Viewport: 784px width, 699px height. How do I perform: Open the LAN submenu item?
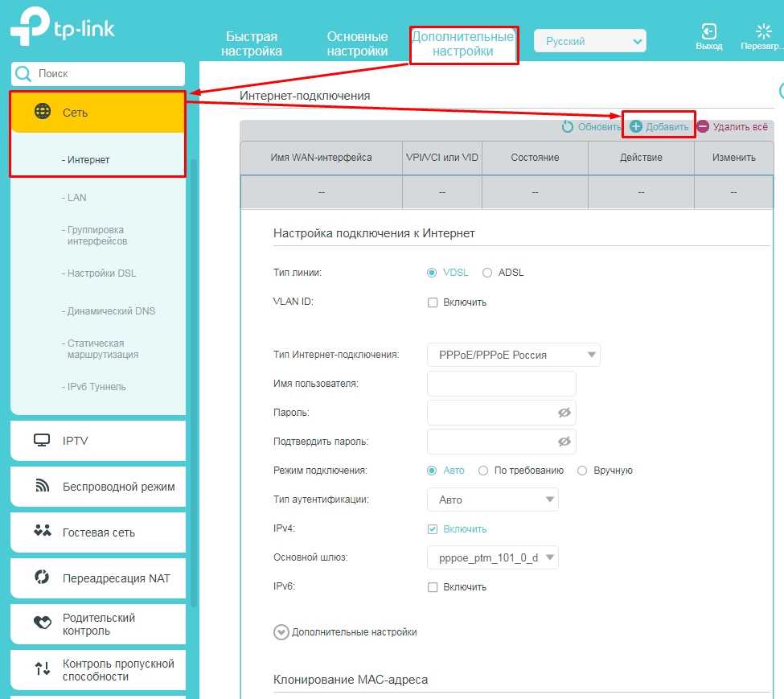[76, 198]
